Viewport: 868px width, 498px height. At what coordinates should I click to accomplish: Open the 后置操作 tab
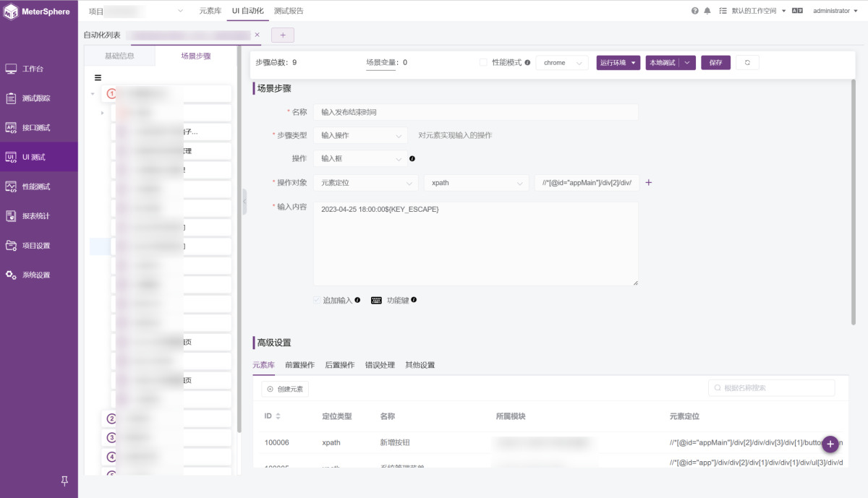[x=340, y=365]
